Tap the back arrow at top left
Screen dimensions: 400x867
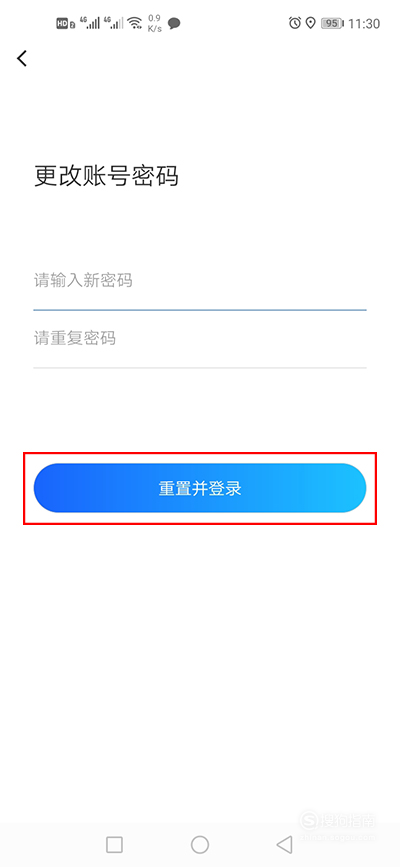click(x=22, y=58)
